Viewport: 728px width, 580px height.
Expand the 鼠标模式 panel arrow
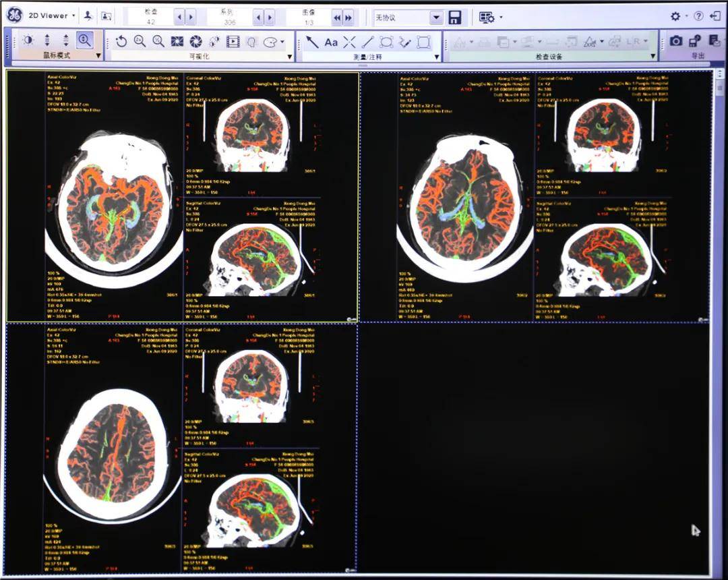[x=98, y=56]
